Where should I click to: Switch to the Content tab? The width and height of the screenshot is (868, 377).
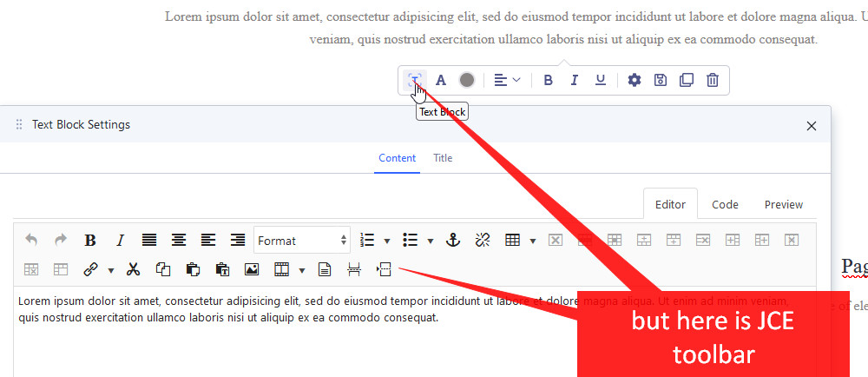397,158
